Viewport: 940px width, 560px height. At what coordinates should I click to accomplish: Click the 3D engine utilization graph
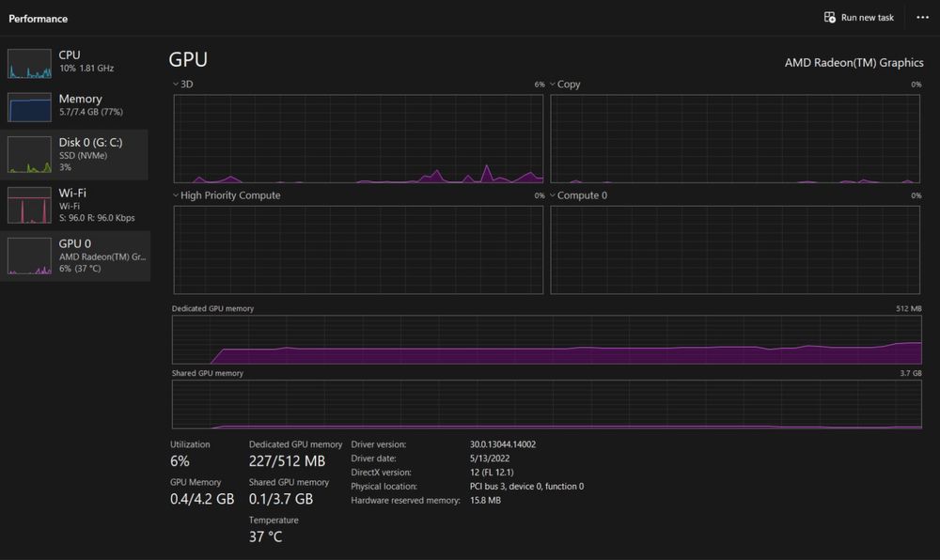(358, 138)
